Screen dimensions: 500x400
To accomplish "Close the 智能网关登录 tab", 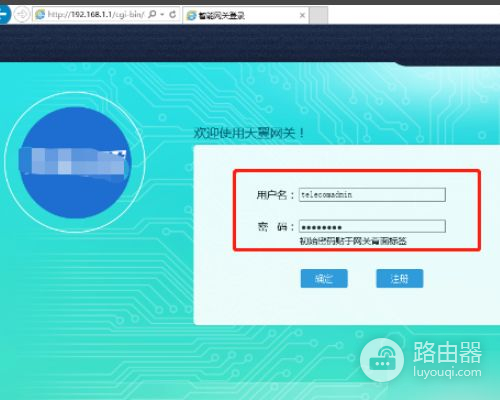I will tap(302, 15).
